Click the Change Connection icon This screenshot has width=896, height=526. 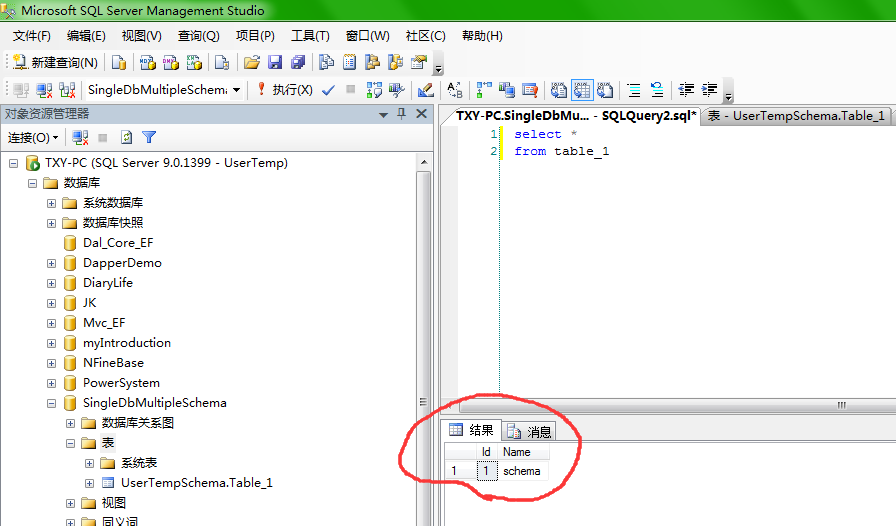[67, 90]
